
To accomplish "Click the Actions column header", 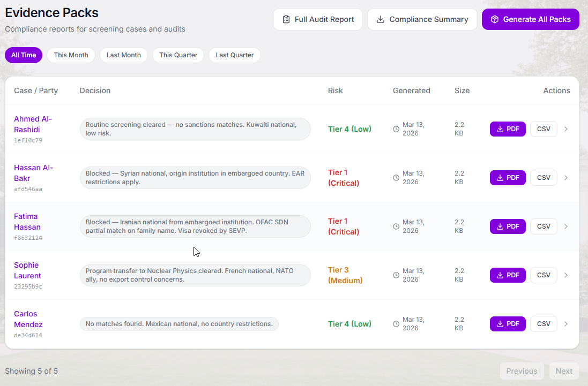I will coord(556,90).
